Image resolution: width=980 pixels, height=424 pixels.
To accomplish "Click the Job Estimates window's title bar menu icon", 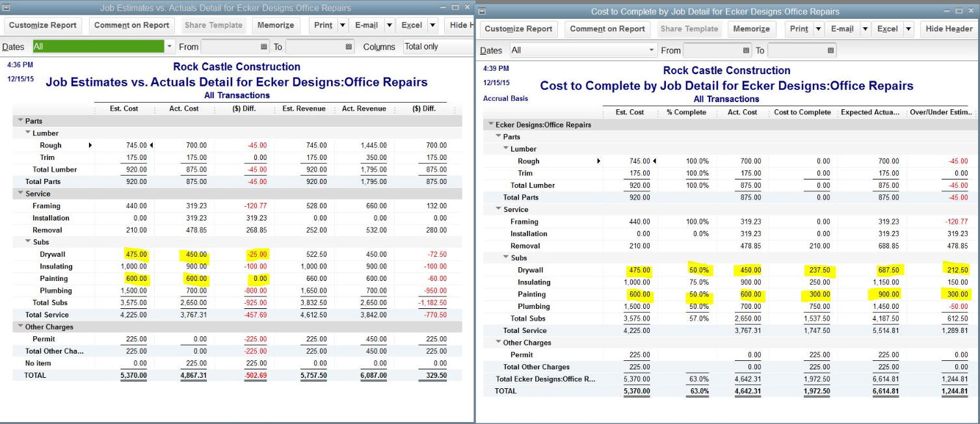I will point(6,8).
